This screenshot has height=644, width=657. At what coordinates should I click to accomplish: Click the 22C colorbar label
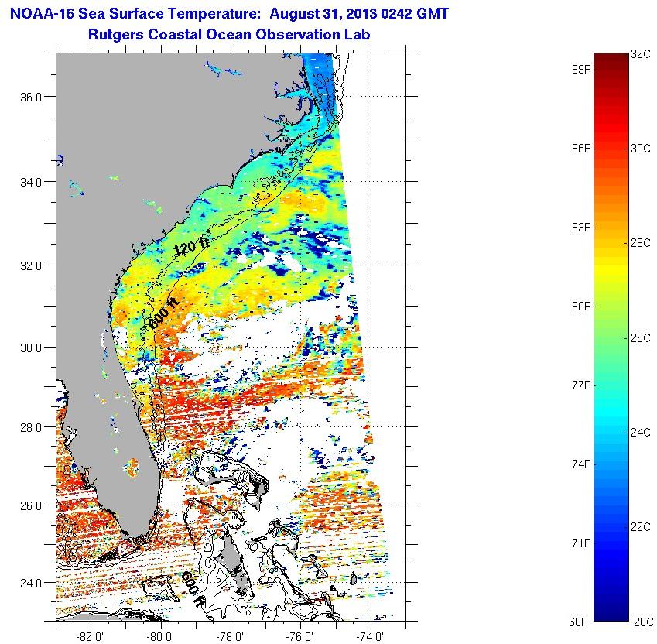tap(641, 527)
